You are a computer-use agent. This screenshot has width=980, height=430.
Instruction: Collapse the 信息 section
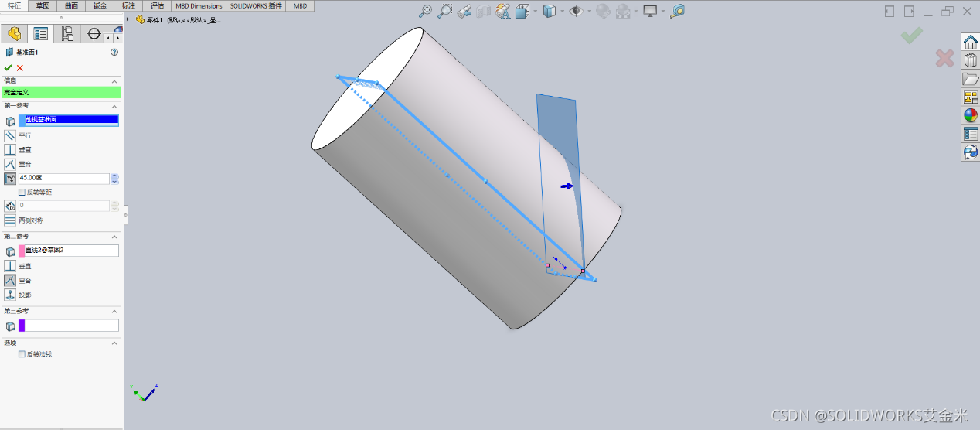pyautogui.click(x=114, y=81)
